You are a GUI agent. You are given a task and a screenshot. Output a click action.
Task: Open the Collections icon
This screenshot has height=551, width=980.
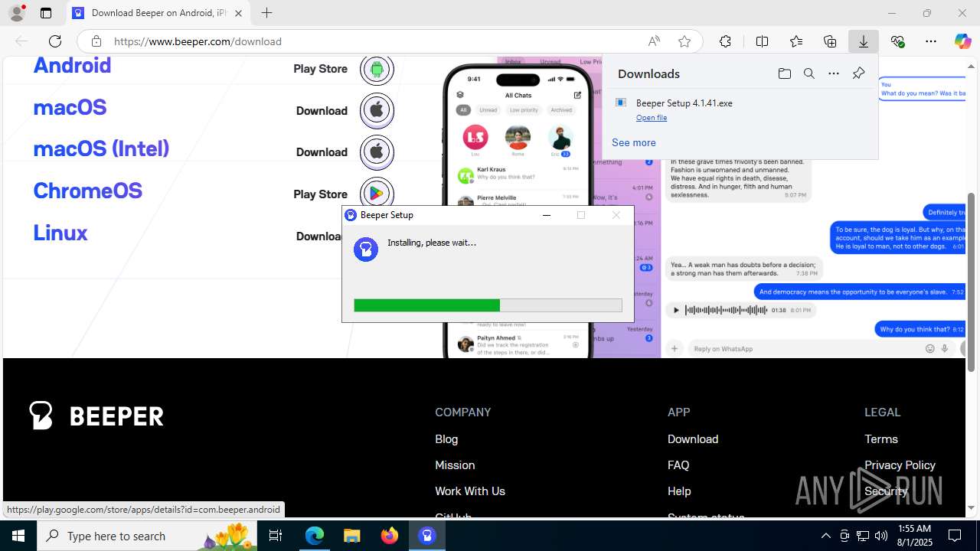[830, 41]
